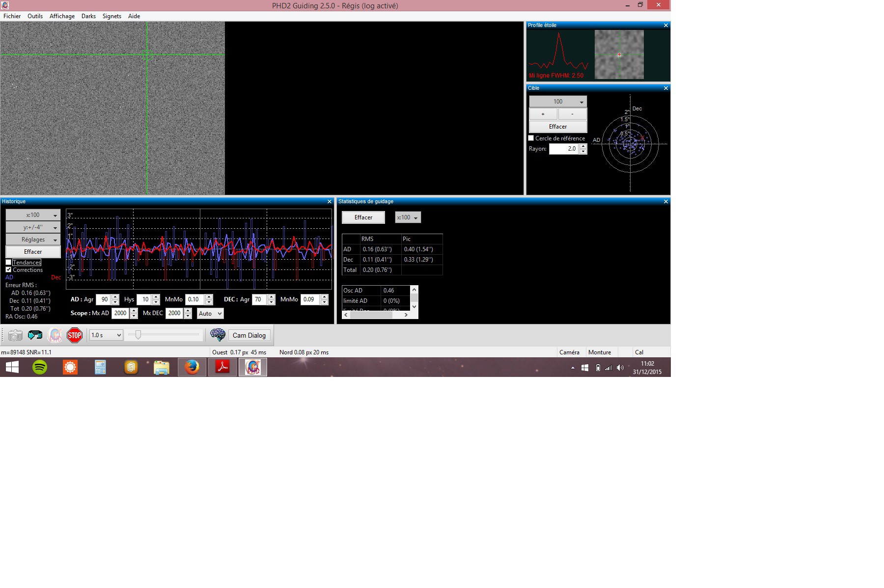
Task: Open the x:100 dropdown in Historique
Action: [x=33, y=215]
